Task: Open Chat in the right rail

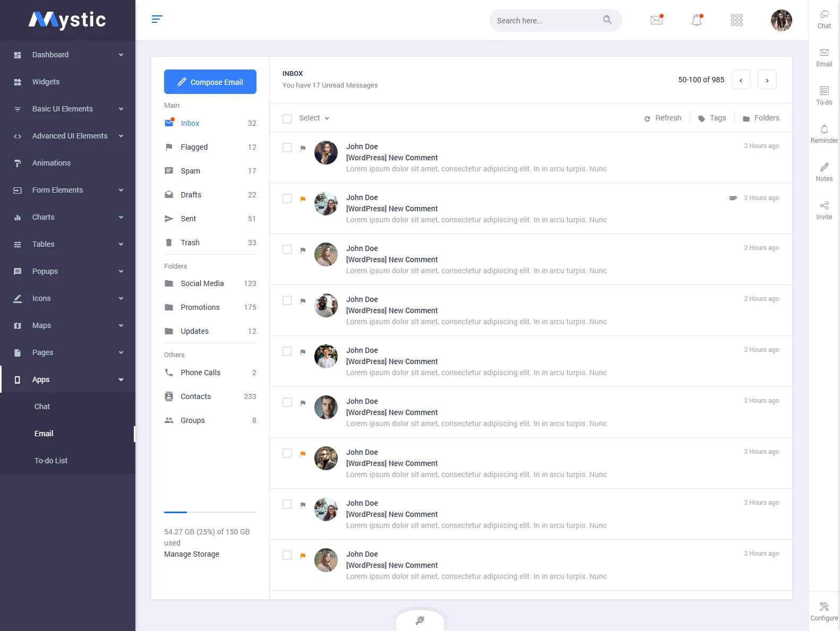Action: coord(824,20)
